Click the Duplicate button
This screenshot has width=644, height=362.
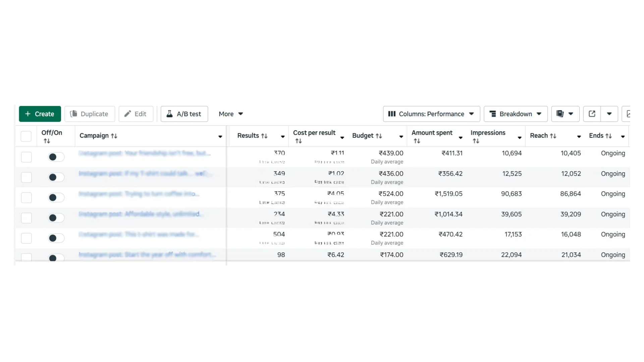pyautogui.click(x=90, y=114)
